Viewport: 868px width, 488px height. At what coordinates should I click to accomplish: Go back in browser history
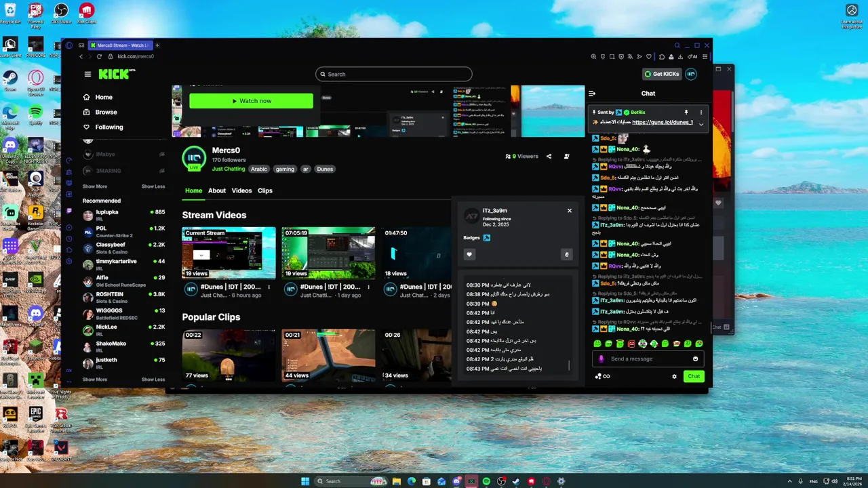tap(81, 56)
